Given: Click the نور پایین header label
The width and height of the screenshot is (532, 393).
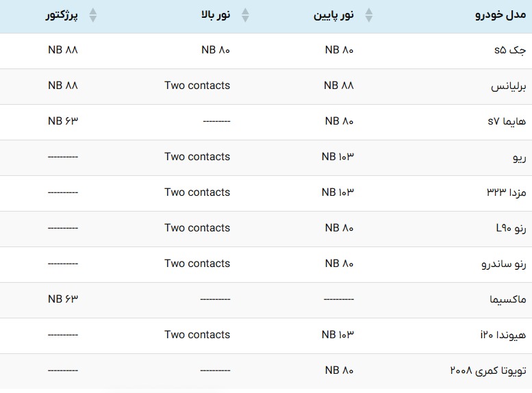Looking at the screenshot, I should 333,15.
